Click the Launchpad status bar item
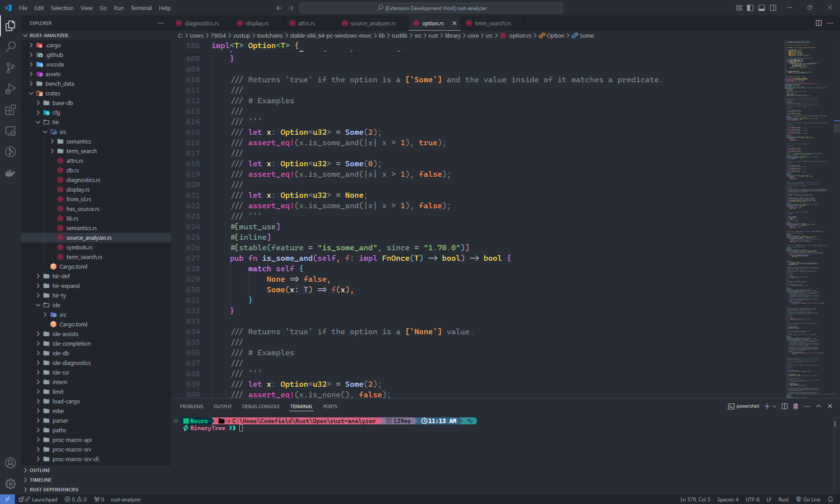 [38, 499]
